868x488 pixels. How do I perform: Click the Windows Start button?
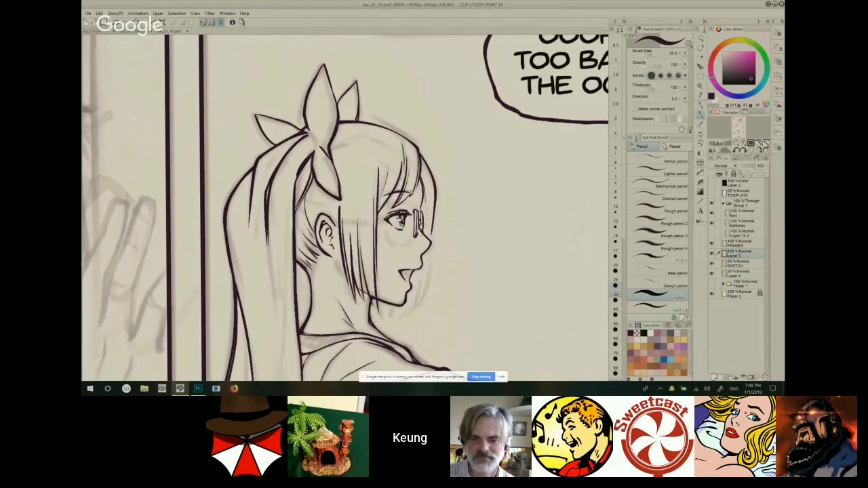point(90,388)
